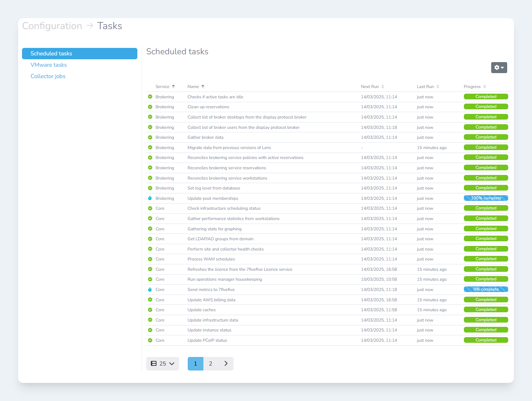Image resolution: width=532 pixels, height=401 pixels.
Task: Click status icon for Process WAM schedules
Action: 150,259
